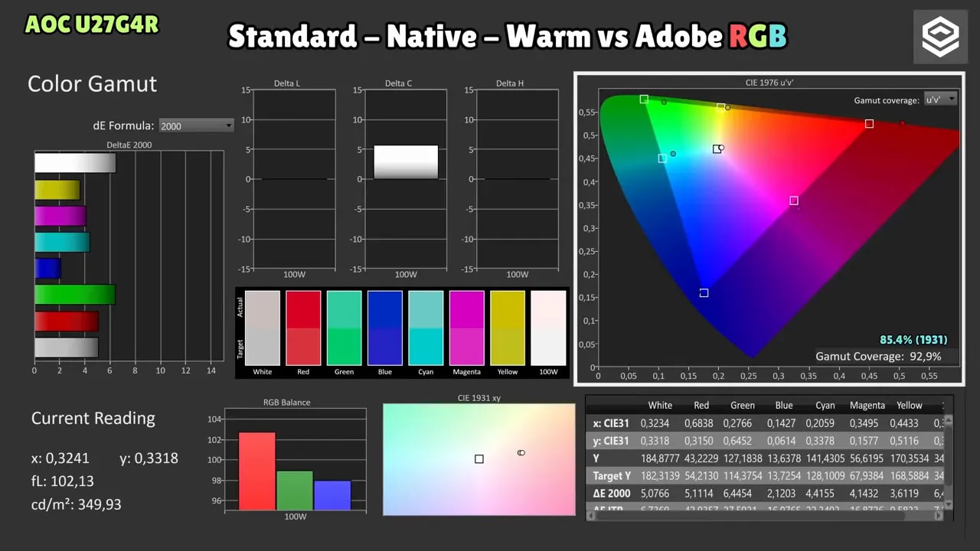
Task: Click the blue primary square on CIE 1976 chart
Action: (x=704, y=293)
